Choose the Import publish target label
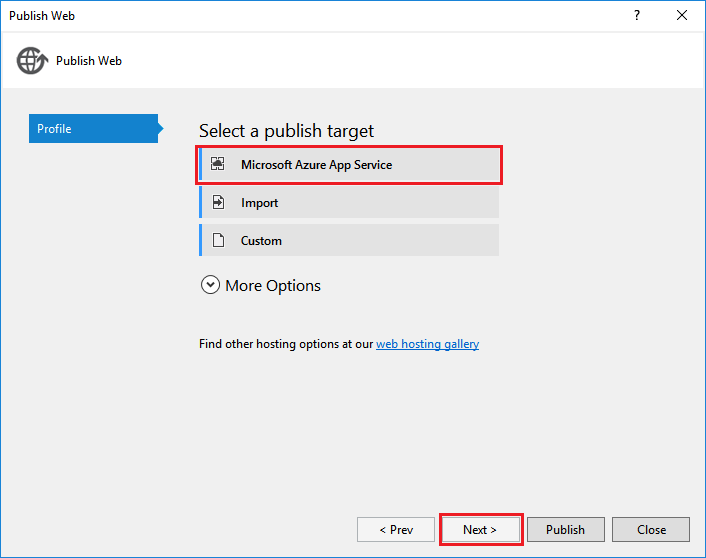The image size is (706, 558). (x=259, y=203)
